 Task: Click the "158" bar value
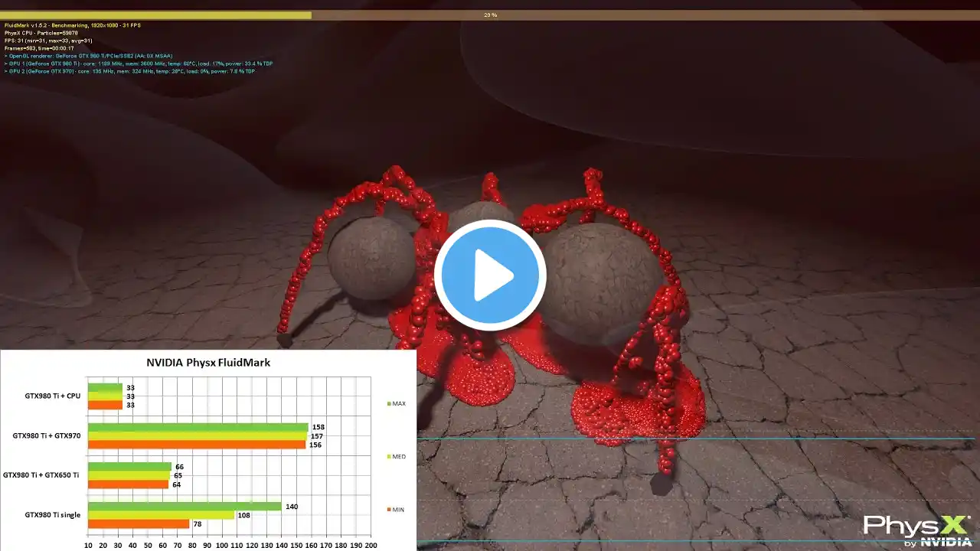318,426
